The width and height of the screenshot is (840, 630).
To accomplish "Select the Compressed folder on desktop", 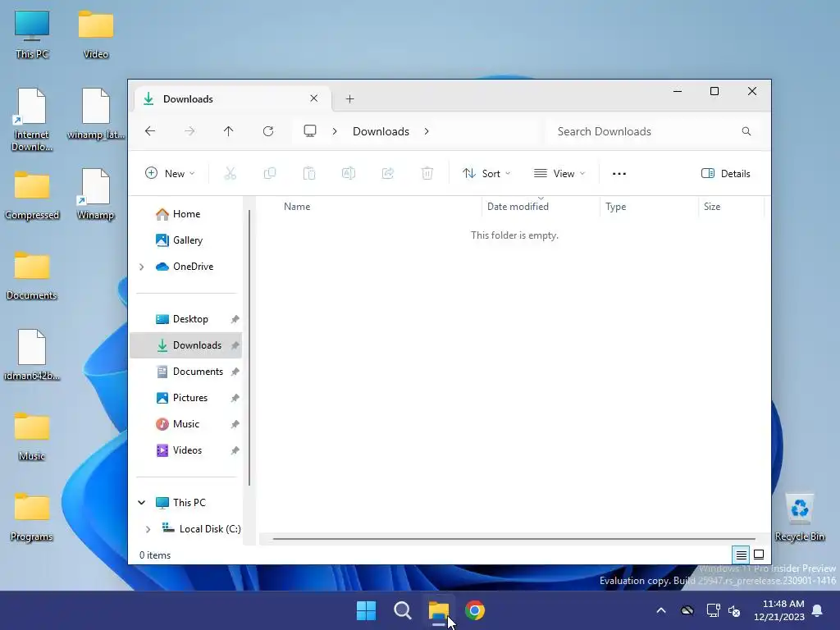I will click(32, 195).
